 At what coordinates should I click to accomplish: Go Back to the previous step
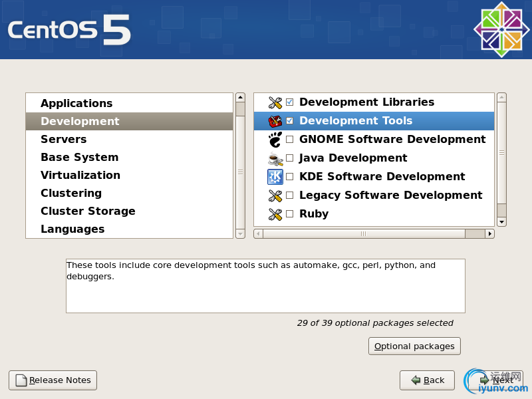pos(427,380)
